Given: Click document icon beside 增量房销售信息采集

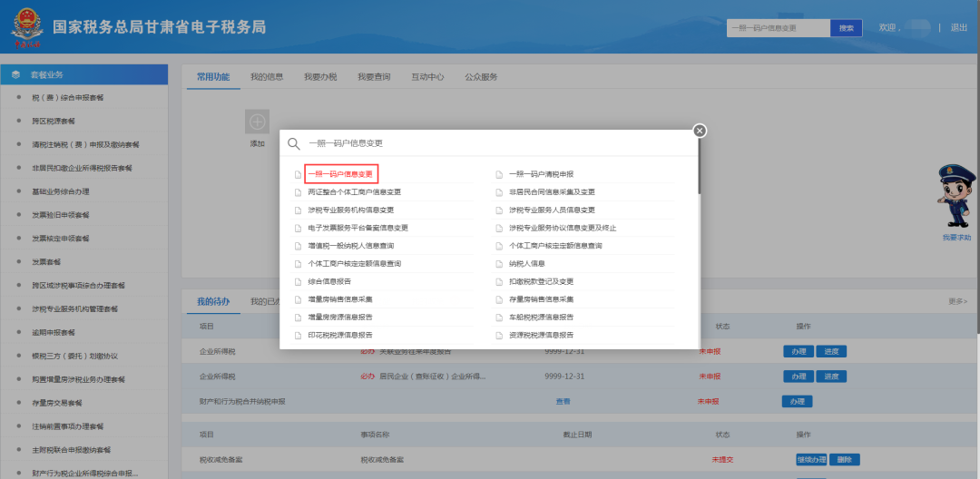Looking at the screenshot, I should pyautogui.click(x=299, y=299).
